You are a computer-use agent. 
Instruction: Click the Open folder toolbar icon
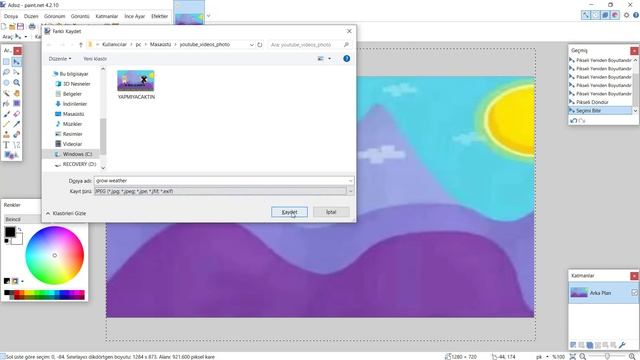tap(12, 27)
